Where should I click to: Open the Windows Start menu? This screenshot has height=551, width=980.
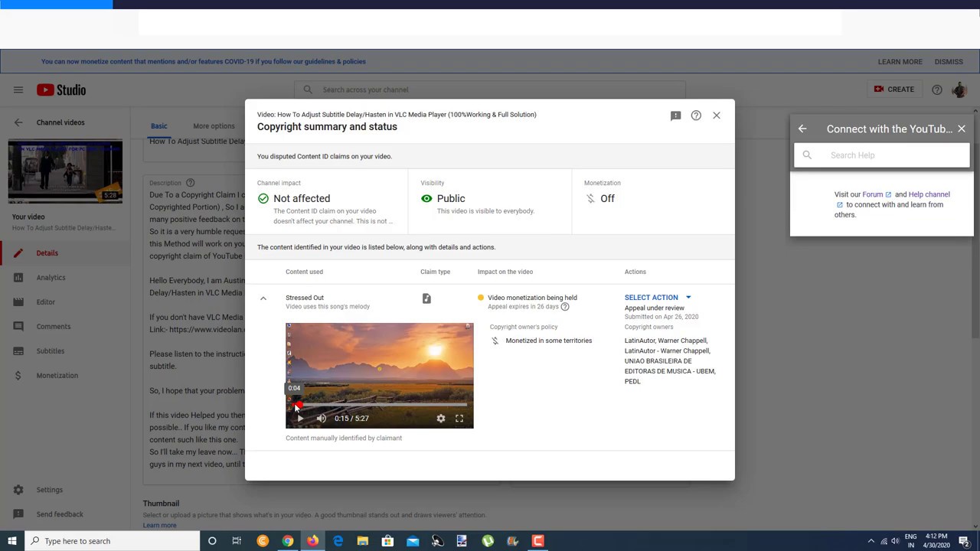click(x=11, y=541)
